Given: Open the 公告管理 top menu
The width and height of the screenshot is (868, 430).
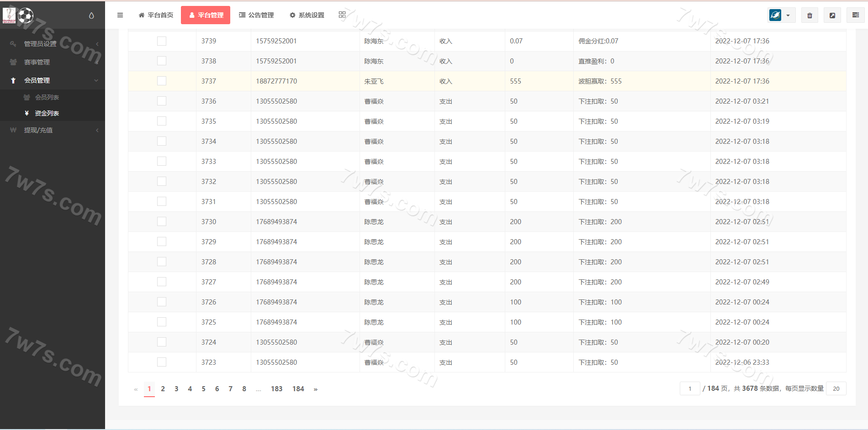Looking at the screenshot, I should [256, 15].
